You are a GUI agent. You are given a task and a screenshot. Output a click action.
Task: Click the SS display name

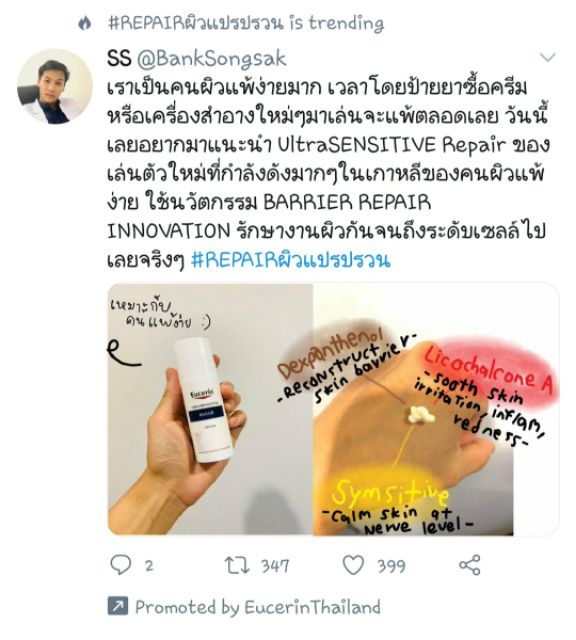pyautogui.click(x=119, y=59)
